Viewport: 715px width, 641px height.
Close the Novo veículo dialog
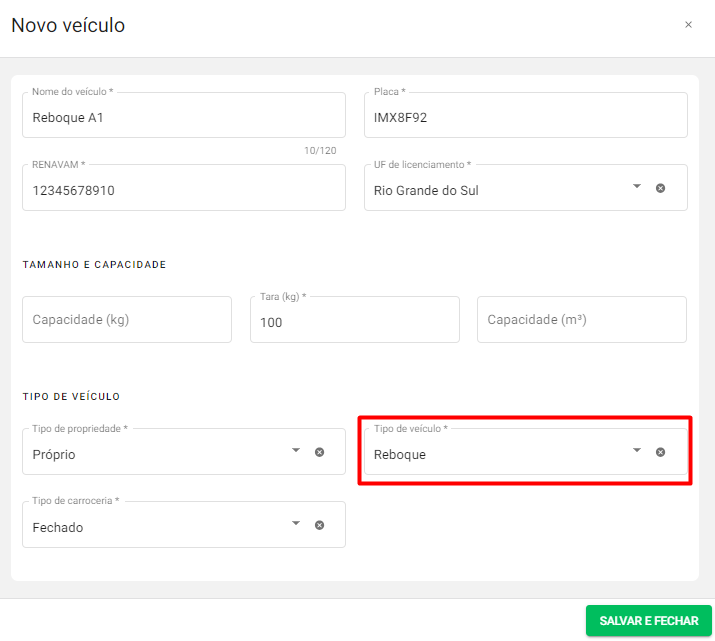(x=688, y=25)
